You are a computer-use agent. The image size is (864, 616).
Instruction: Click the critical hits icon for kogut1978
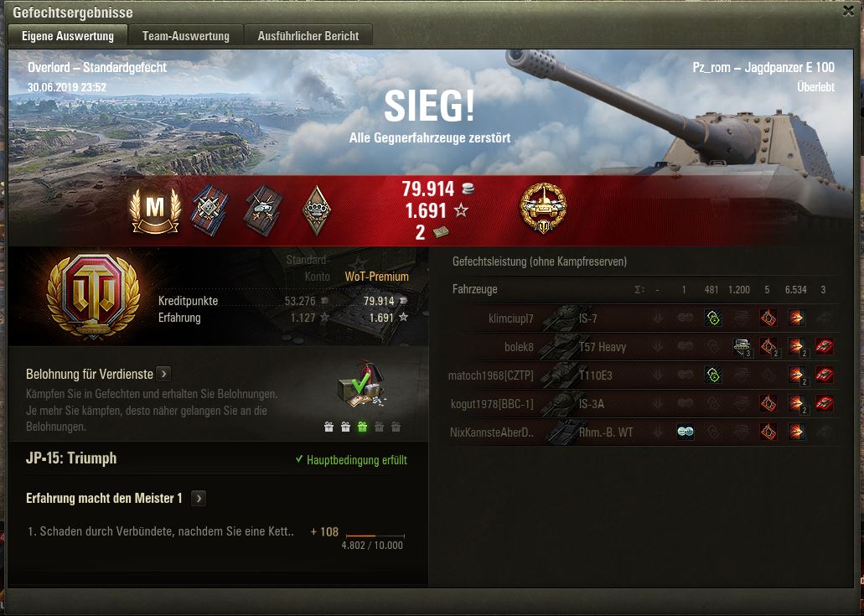[768, 404]
